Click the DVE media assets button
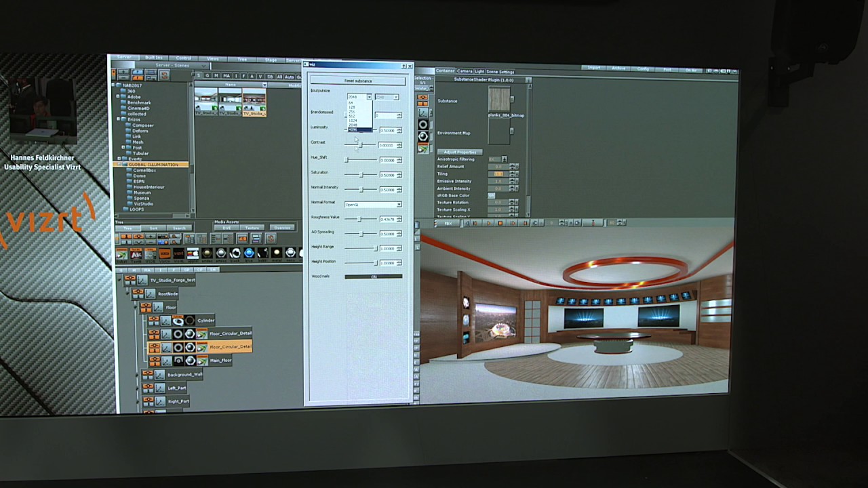 pyautogui.click(x=226, y=228)
